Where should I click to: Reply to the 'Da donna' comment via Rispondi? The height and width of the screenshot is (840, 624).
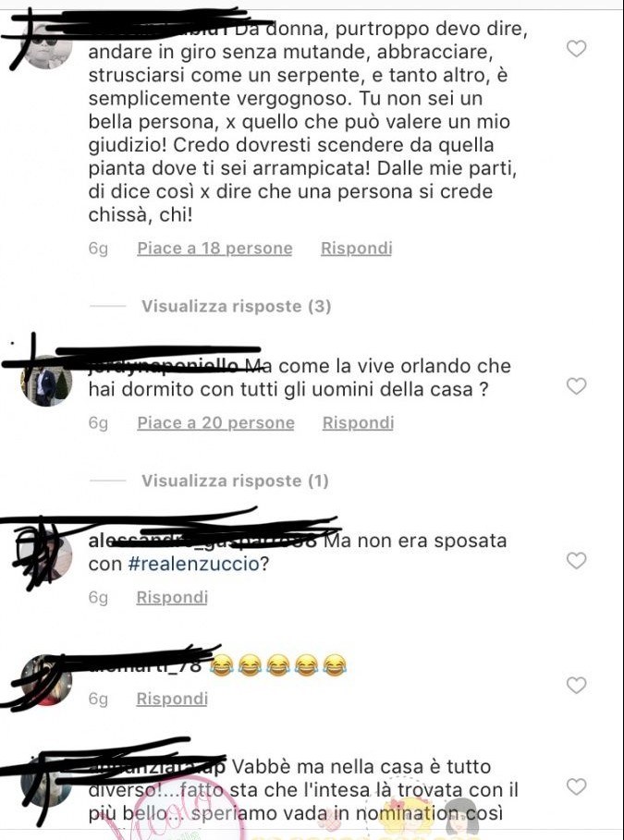[357, 248]
